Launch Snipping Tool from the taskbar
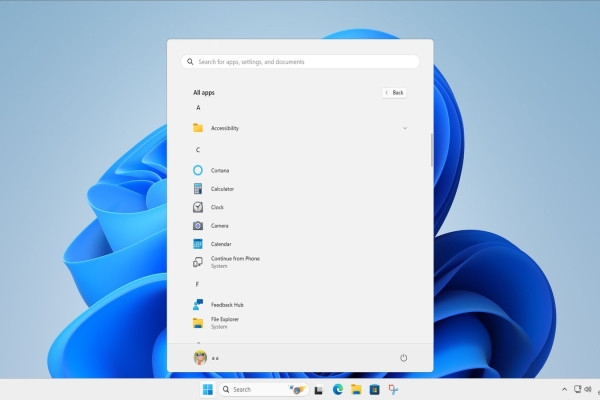This screenshot has height=400, width=600. point(393,390)
